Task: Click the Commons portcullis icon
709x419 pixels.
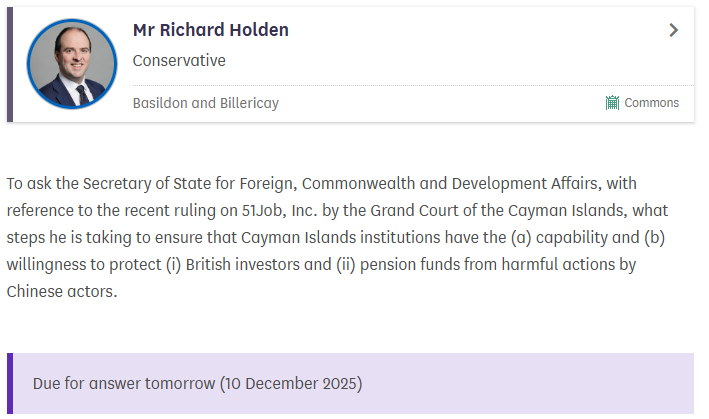Action: (612, 103)
